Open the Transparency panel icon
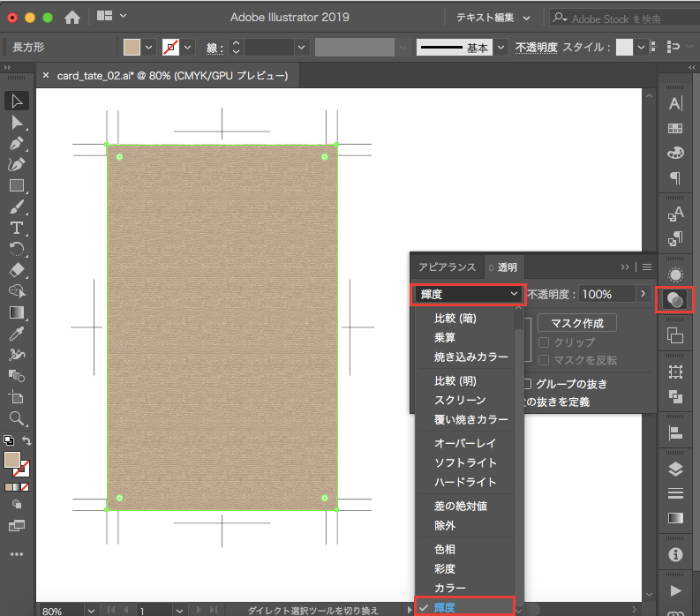This screenshot has height=616, width=700. 675,300
